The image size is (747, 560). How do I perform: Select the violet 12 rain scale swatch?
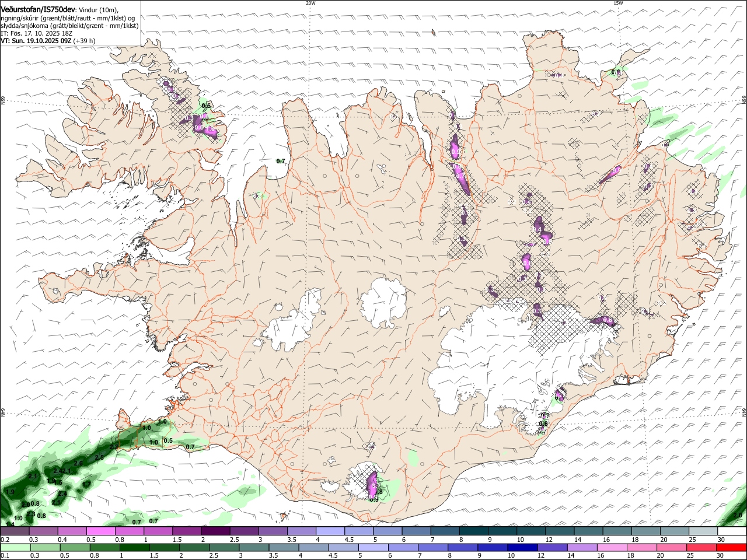551,547
